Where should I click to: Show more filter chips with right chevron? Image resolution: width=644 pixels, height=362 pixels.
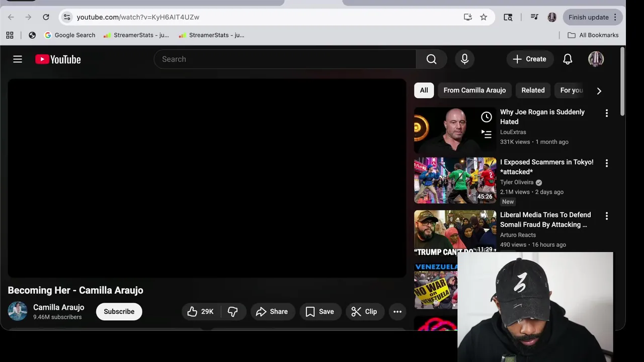(599, 91)
